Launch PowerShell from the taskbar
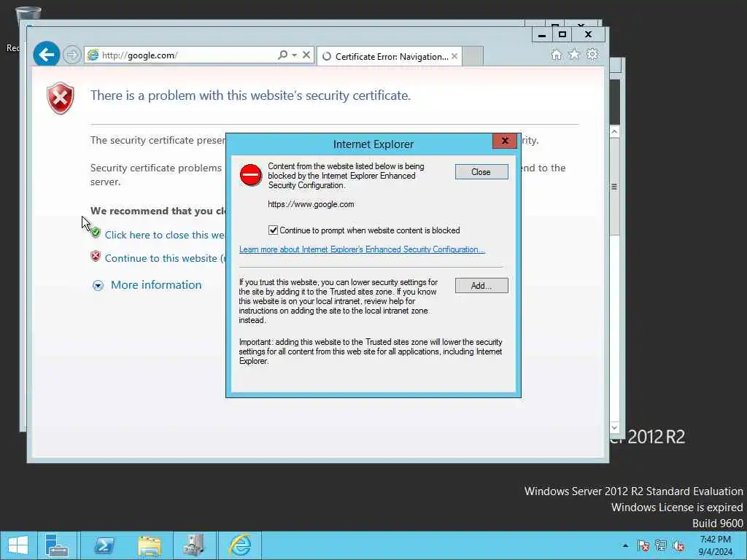The image size is (747, 560). [x=104, y=545]
